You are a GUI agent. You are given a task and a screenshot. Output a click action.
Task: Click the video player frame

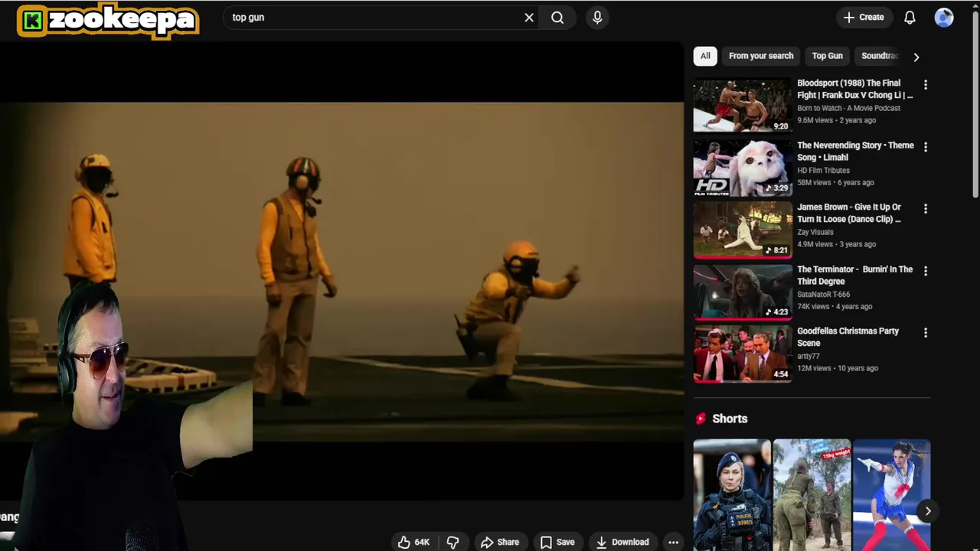[x=342, y=271]
